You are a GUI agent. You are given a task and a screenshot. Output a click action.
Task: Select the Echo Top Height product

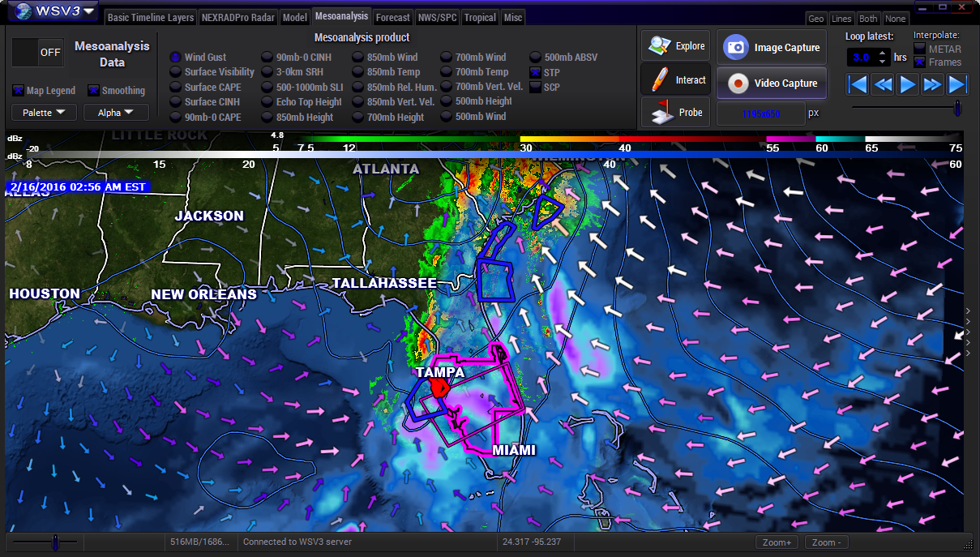[x=267, y=102]
